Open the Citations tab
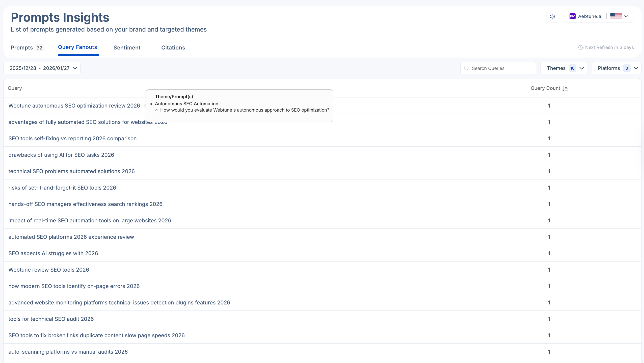This screenshot has width=644, height=363. tap(173, 47)
